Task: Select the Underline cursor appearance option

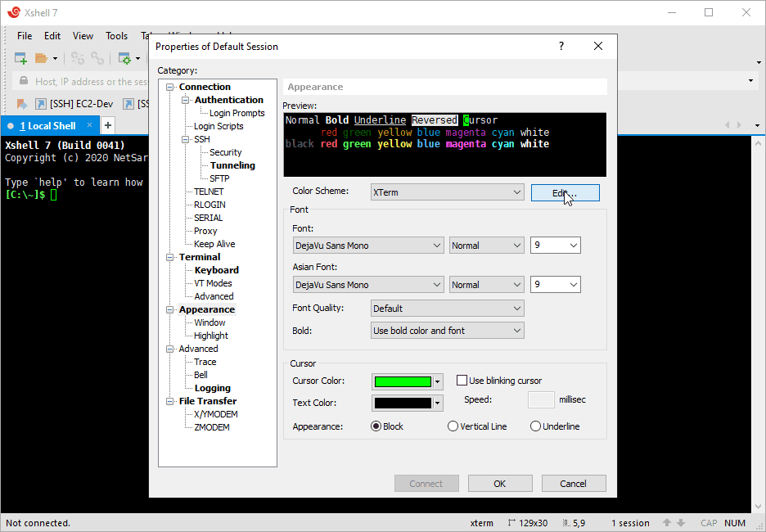Action: [535, 426]
